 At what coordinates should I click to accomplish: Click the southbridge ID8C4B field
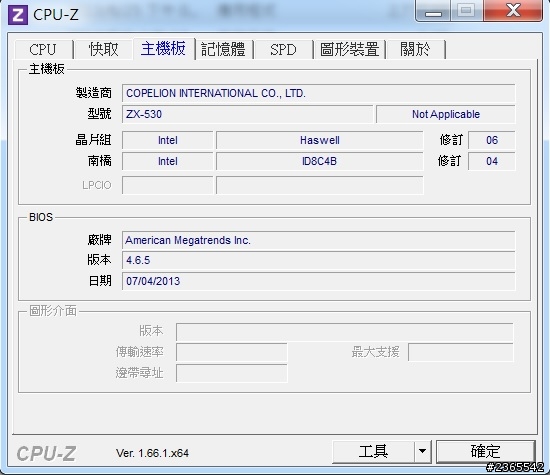pos(320,161)
